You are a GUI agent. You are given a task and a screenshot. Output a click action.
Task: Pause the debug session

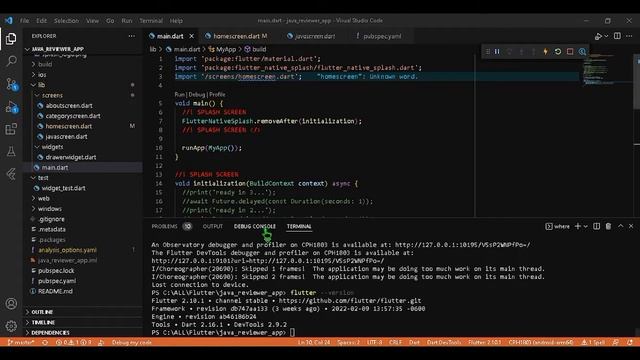(497, 51)
